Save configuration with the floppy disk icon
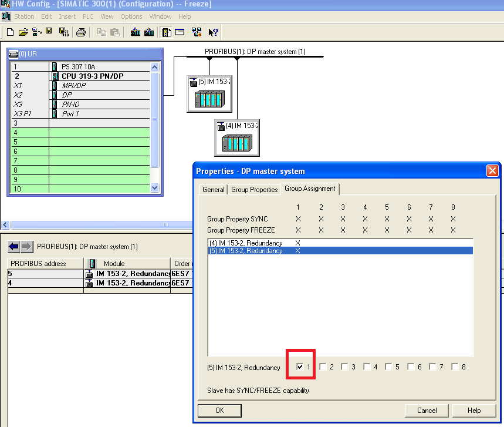 [x=49, y=31]
